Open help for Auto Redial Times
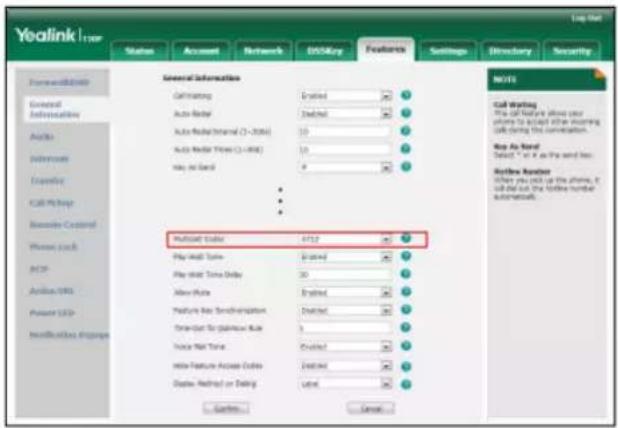618x428 pixels. (406, 149)
